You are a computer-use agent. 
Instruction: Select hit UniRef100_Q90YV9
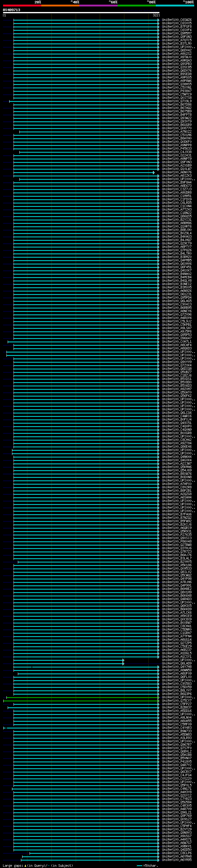click(176, 362)
